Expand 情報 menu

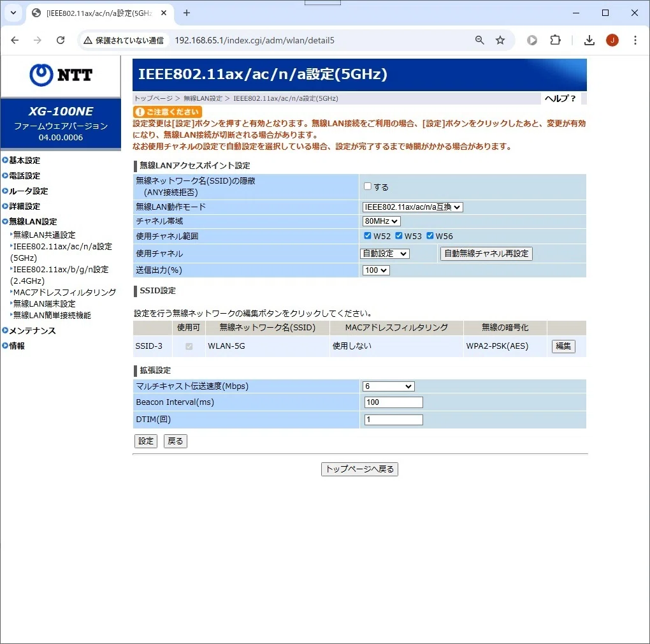17,346
